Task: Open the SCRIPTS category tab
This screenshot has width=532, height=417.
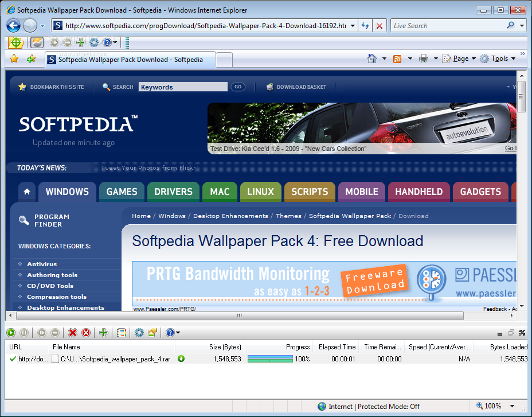Action: click(x=310, y=192)
